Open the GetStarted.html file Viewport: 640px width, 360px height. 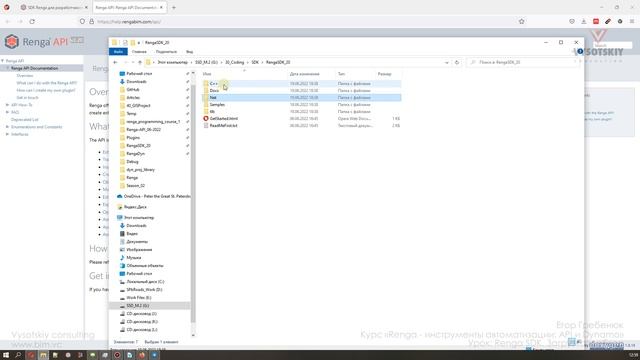click(x=223, y=119)
